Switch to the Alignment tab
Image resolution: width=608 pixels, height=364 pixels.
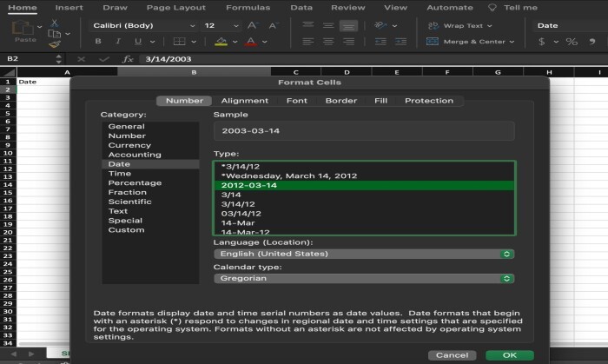(244, 101)
